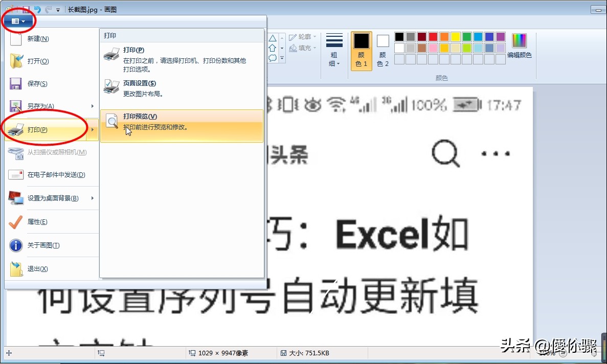
Task: Pick the yellow palette swatch
Action: click(x=456, y=37)
